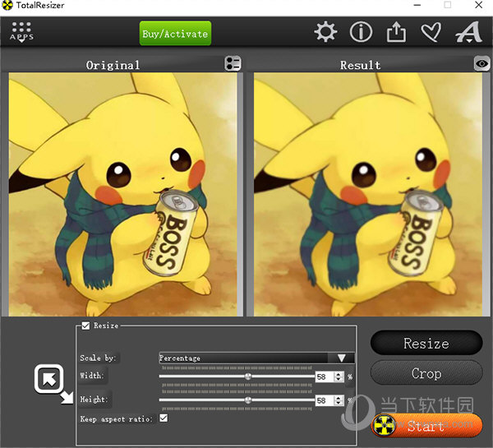
Task: Click the 'Keep aspect ratio:' label
Action: (x=116, y=419)
